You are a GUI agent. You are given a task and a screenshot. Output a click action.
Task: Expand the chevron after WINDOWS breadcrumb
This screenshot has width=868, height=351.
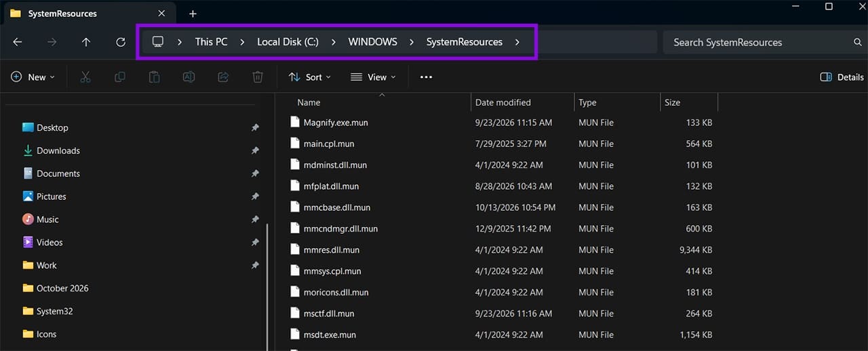412,42
